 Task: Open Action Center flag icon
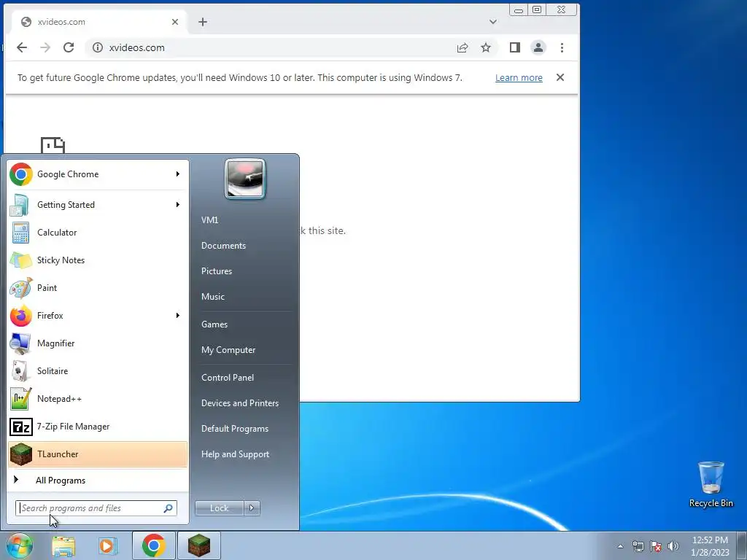pos(656,546)
